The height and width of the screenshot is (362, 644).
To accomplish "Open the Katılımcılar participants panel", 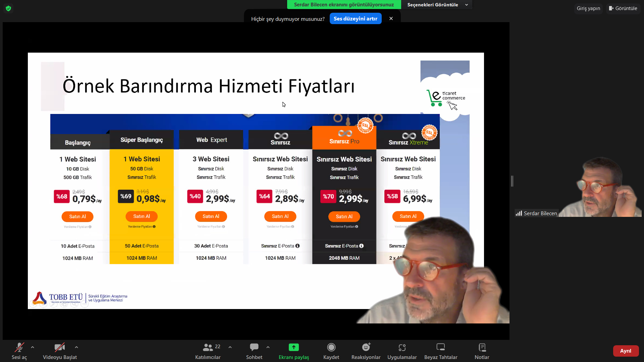I will (208, 350).
